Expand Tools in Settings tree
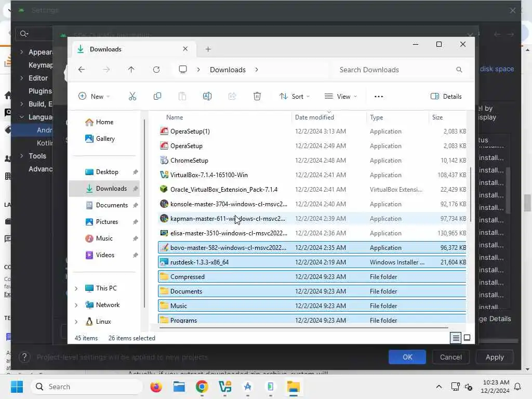 [22, 156]
